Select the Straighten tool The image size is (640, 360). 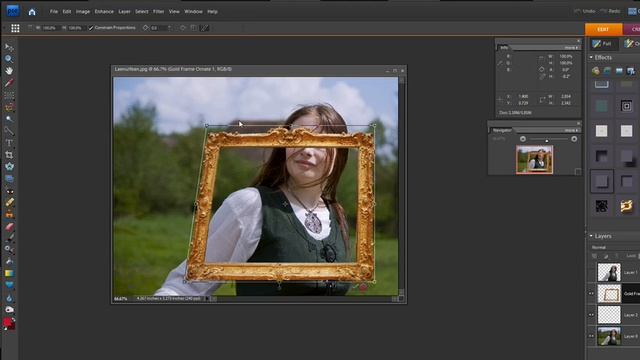[9, 179]
